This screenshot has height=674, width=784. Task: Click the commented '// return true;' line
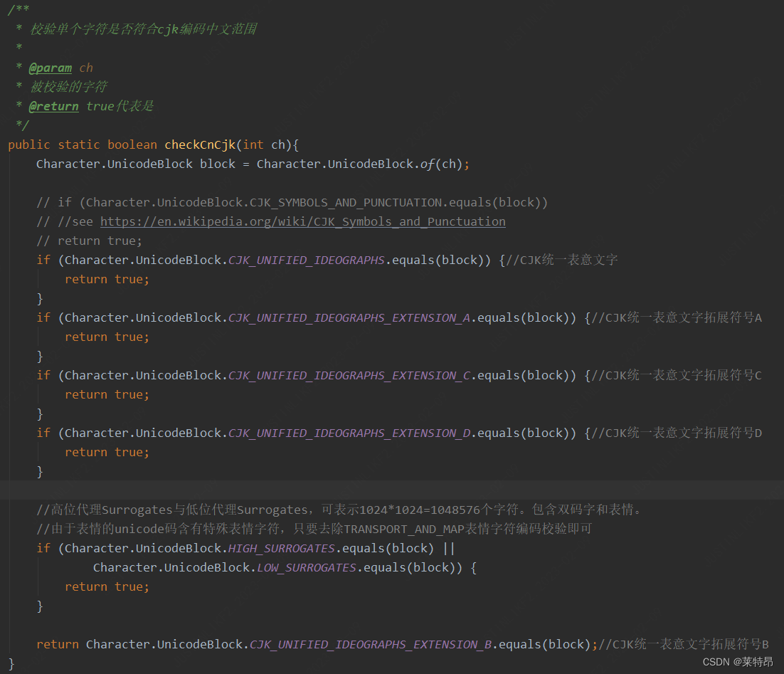(90, 241)
